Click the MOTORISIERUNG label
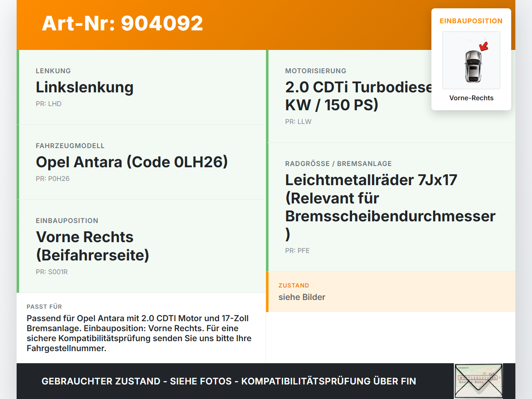This screenshot has height=399, width=532. [316, 71]
